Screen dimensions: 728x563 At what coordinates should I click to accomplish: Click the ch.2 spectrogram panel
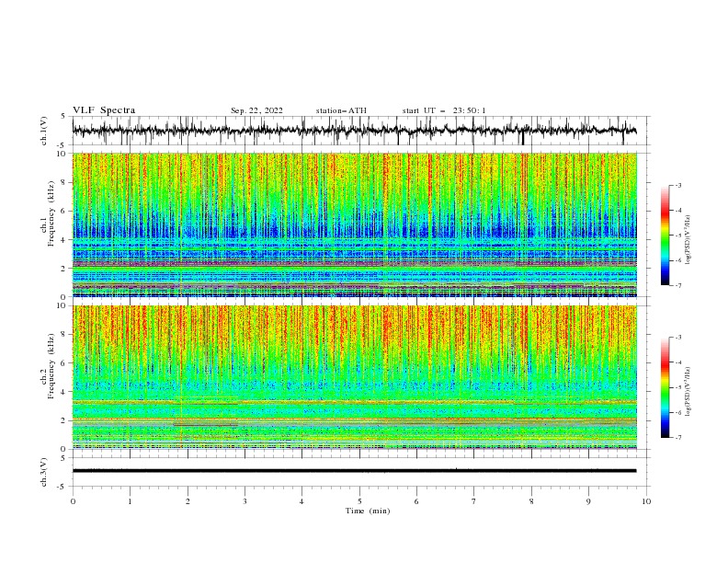click(x=354, y=377)
